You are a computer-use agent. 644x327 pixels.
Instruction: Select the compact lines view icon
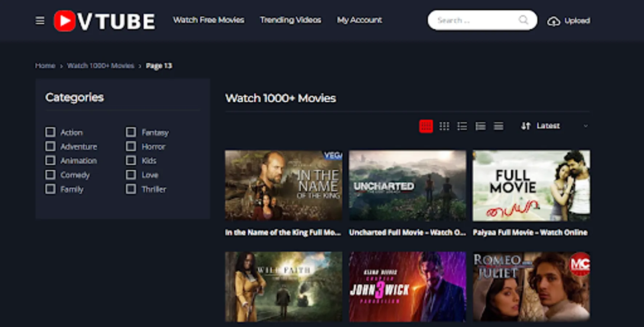click(499, 126)
